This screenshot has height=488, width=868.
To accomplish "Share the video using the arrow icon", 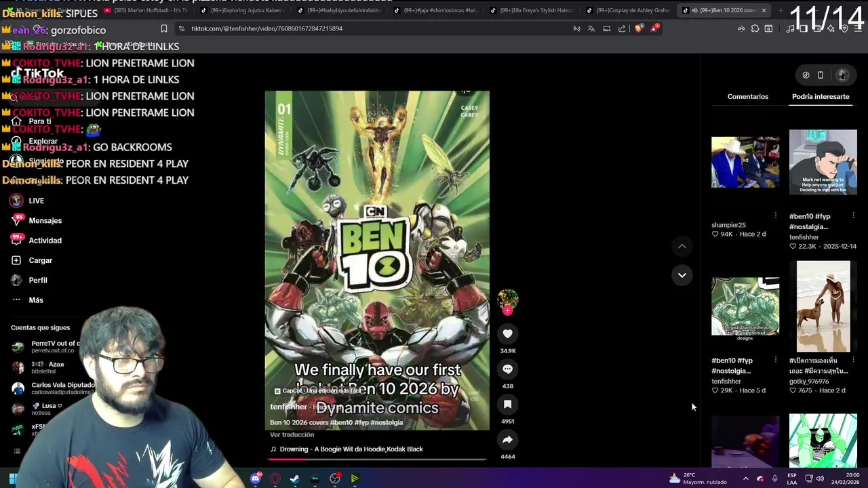I will tap(507, 440).
